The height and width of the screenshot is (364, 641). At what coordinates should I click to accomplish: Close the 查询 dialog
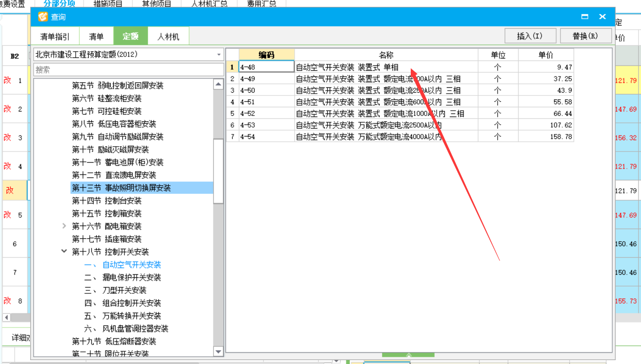click(x=602, y=17)
